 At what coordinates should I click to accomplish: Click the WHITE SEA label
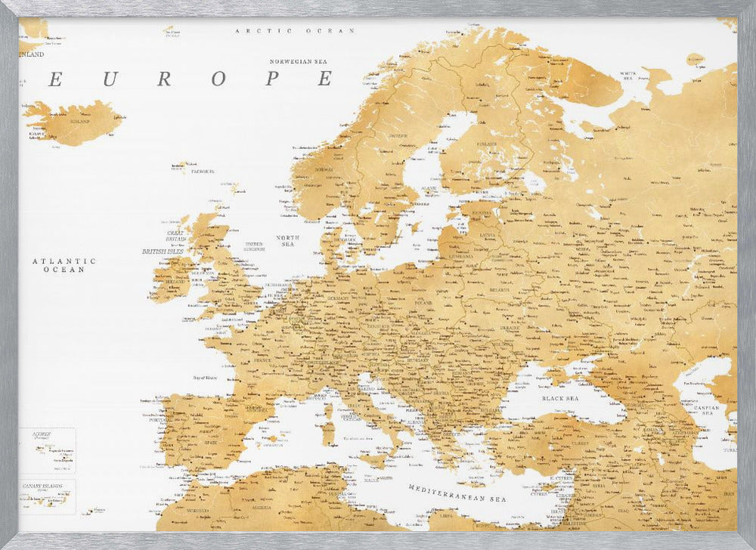click(628, 76)
